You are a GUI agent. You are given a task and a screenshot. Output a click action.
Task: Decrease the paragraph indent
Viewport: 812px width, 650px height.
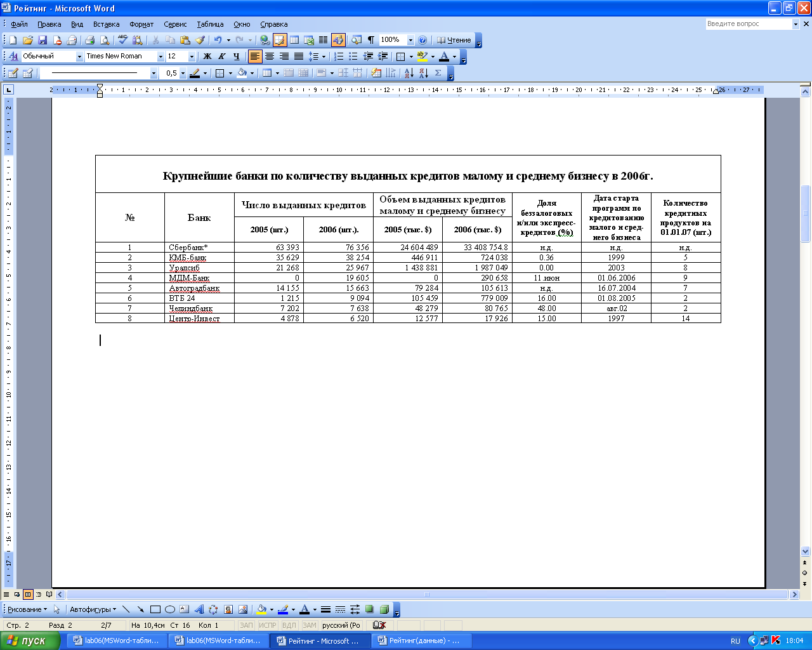click(368, 56)
